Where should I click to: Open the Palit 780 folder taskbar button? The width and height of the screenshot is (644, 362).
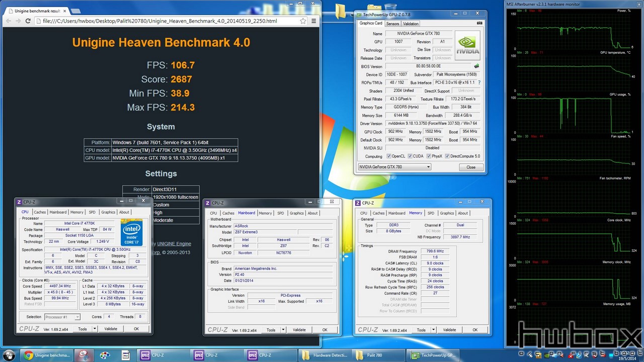click(x=378, y=355)
